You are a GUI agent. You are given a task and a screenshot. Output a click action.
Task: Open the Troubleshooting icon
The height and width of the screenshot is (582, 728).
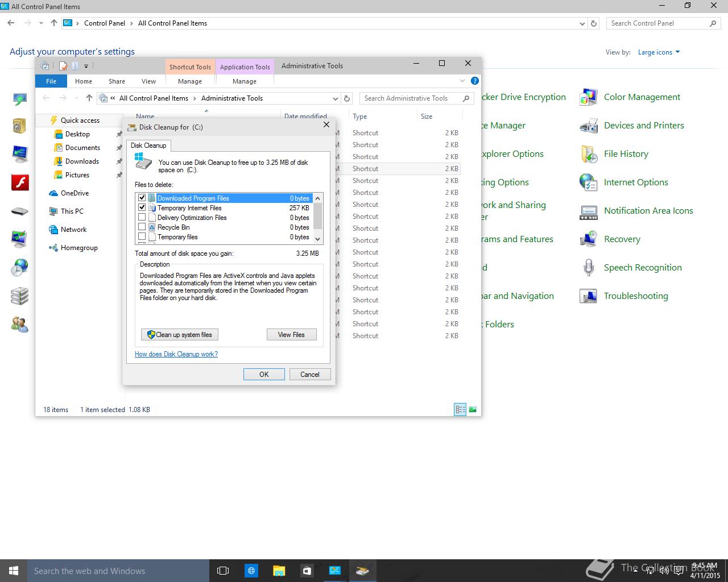pyautogui.click(x=589, y=296)
